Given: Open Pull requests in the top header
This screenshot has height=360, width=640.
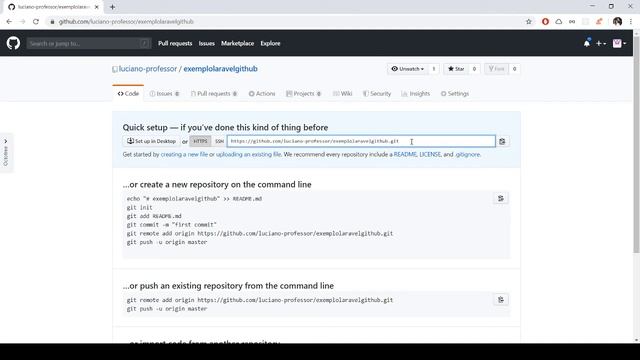Looking at the screenshot, I should (x=175, y=43).
